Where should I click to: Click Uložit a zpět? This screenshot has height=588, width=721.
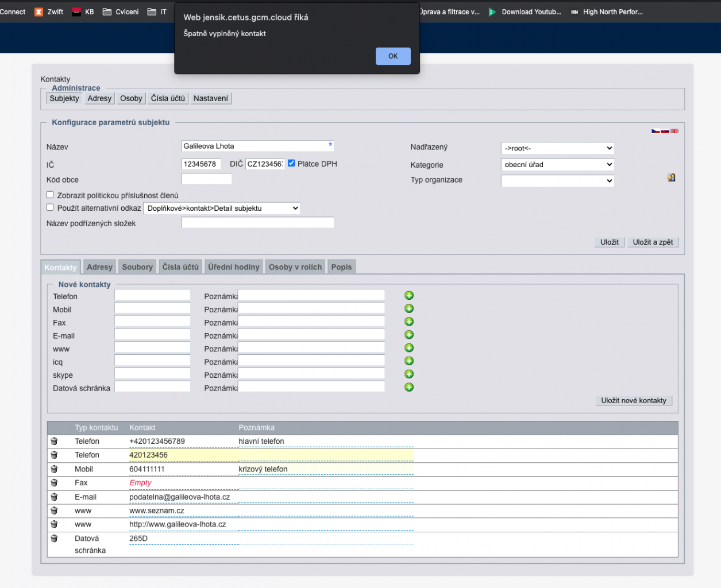click(x=653, y=242)
